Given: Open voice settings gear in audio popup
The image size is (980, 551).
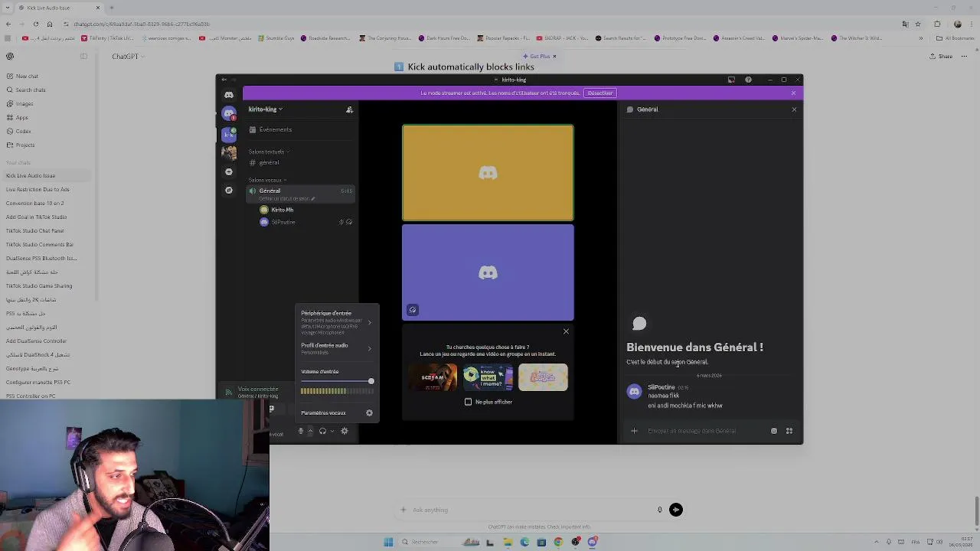Looking at the screenshot, I should coord(369,413).
